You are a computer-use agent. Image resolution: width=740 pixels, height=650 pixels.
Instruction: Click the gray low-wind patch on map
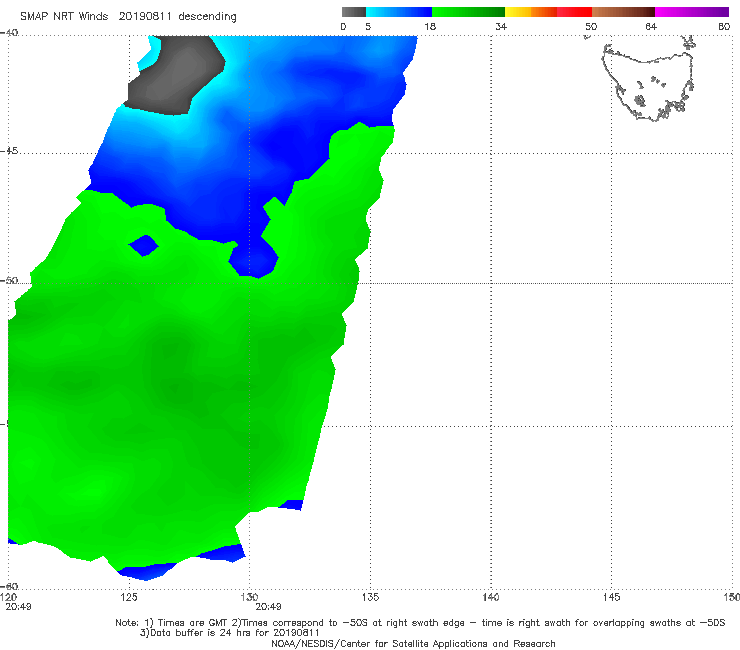tap(175, 75)
